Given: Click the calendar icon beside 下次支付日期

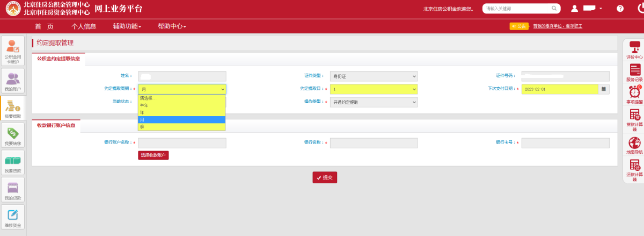Looking at the screenshot, I should coord(604,89).
